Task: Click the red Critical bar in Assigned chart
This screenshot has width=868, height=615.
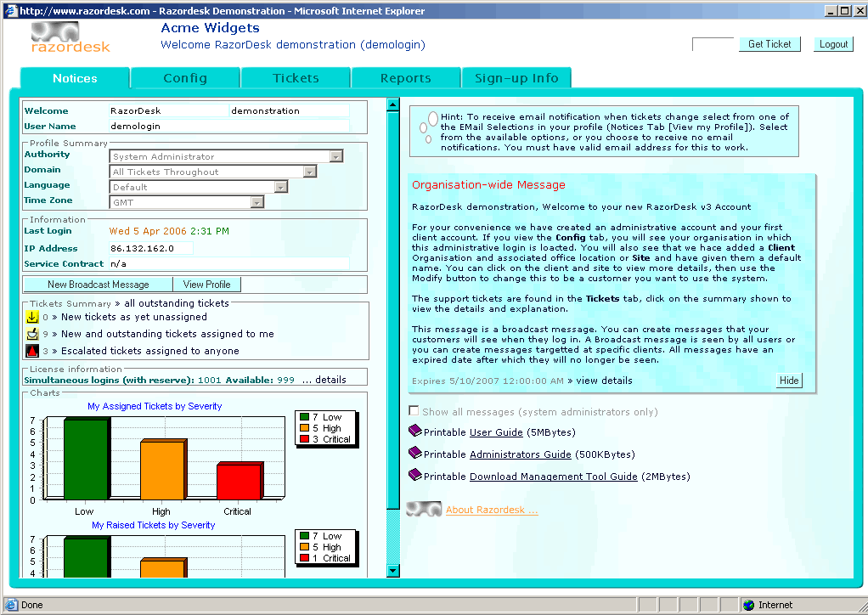Action: click(x=240, y=481)
